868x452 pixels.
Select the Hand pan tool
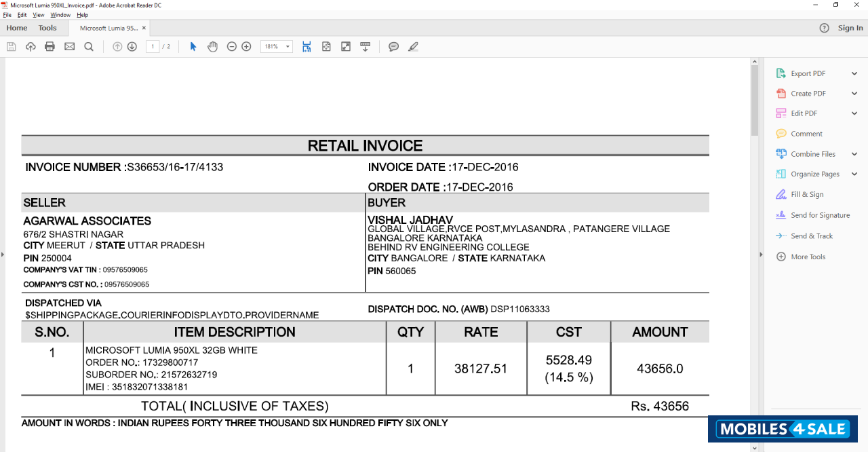212,47
